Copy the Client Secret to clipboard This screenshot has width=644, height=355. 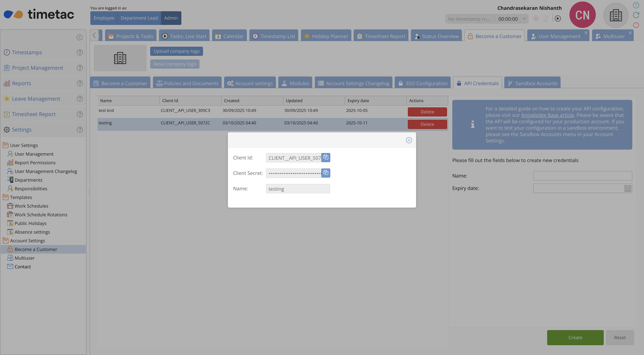pyautogui.click(x=326, y=173)
